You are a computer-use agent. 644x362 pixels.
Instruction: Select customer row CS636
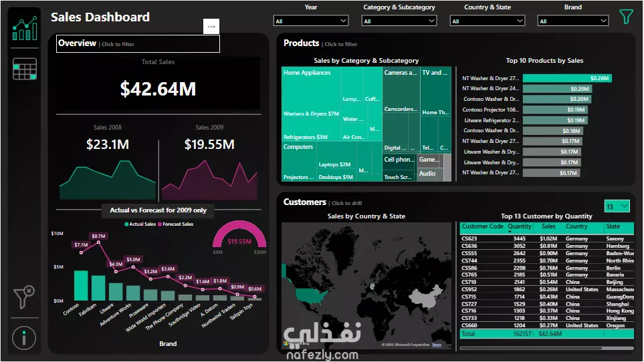(x=547, y=246)
